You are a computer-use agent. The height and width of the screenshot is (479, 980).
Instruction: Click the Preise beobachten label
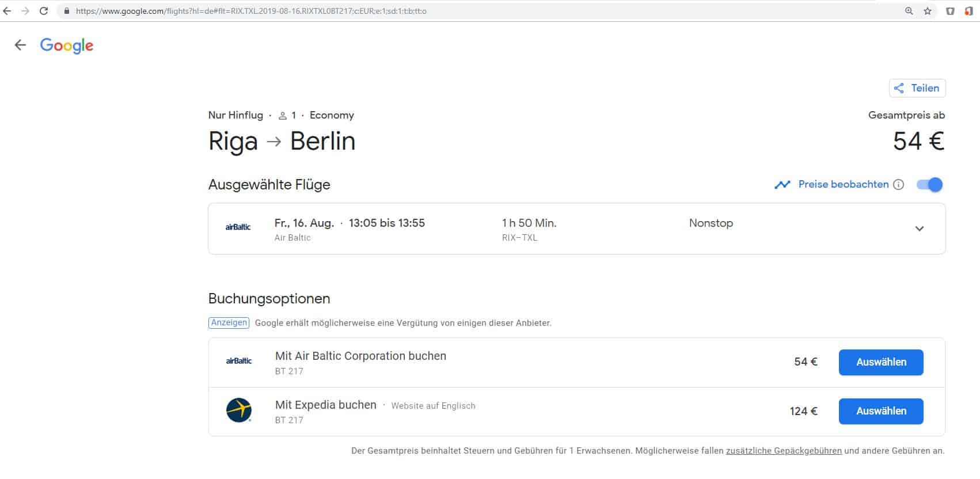point(843,185)
